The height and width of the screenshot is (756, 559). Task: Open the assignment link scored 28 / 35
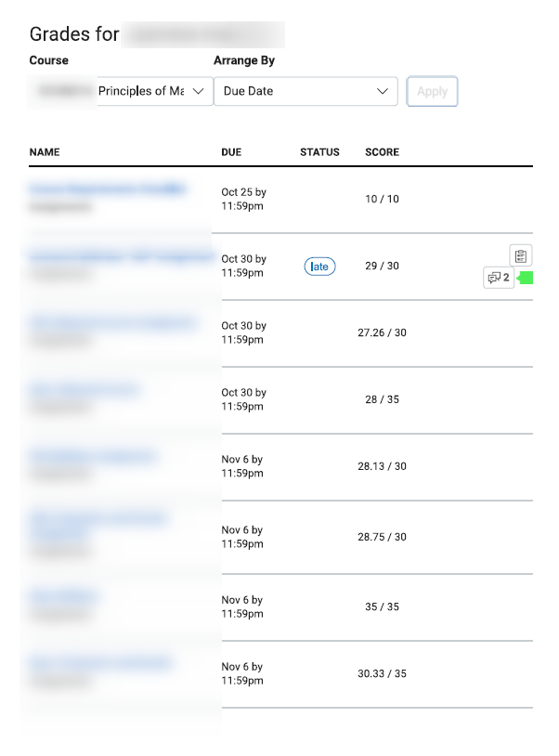pyautogui.click(x=84, y=389)
